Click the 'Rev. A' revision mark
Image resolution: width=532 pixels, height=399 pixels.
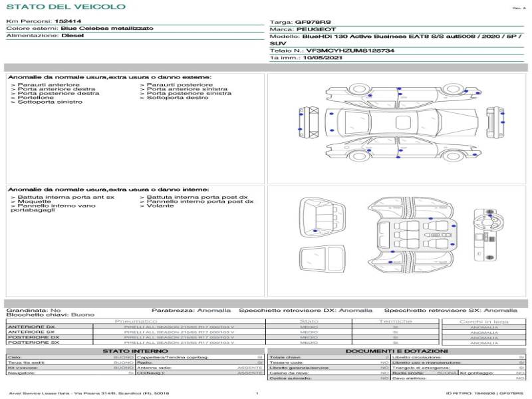519,8
